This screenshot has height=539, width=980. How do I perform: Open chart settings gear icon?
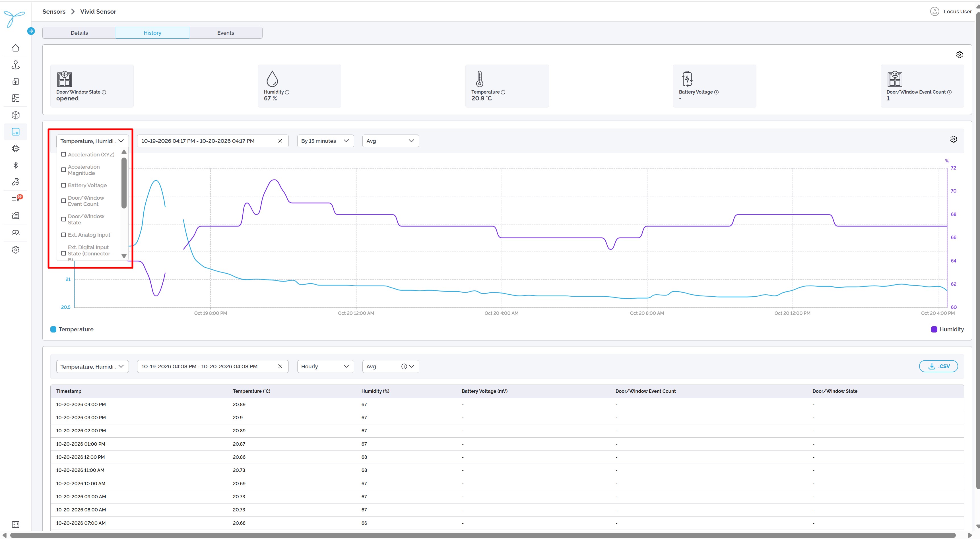(953, 139)
